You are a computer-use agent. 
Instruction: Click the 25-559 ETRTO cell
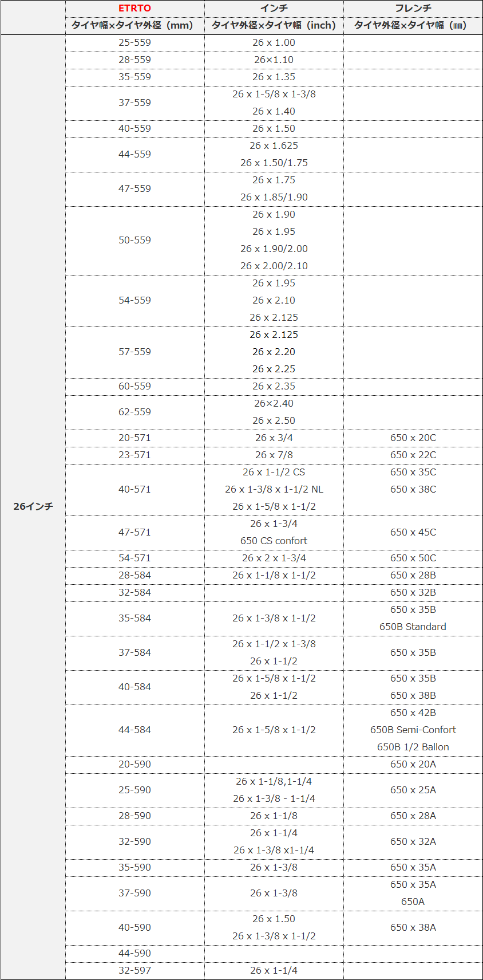[x=134, y=42]
